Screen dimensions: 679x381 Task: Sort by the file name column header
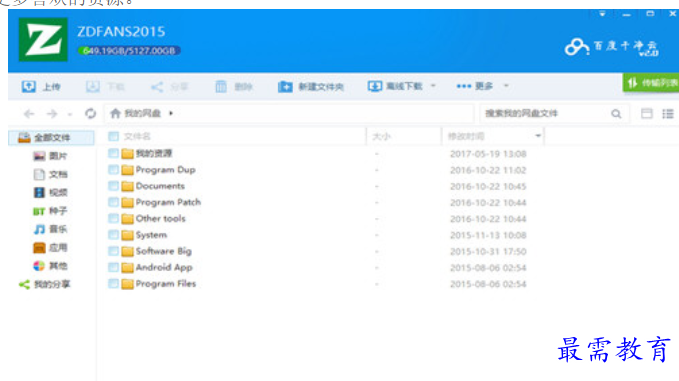tap(137, 136)
